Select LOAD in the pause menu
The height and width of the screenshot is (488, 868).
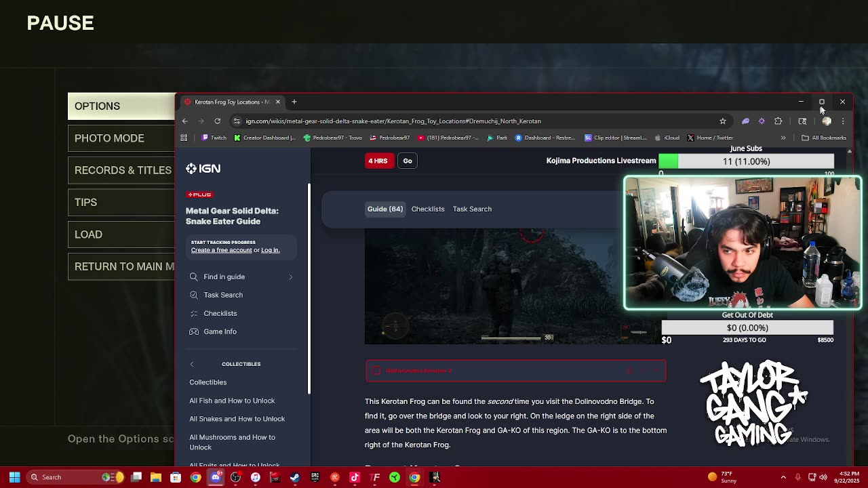pyautogui.click(x=121, y=235)
